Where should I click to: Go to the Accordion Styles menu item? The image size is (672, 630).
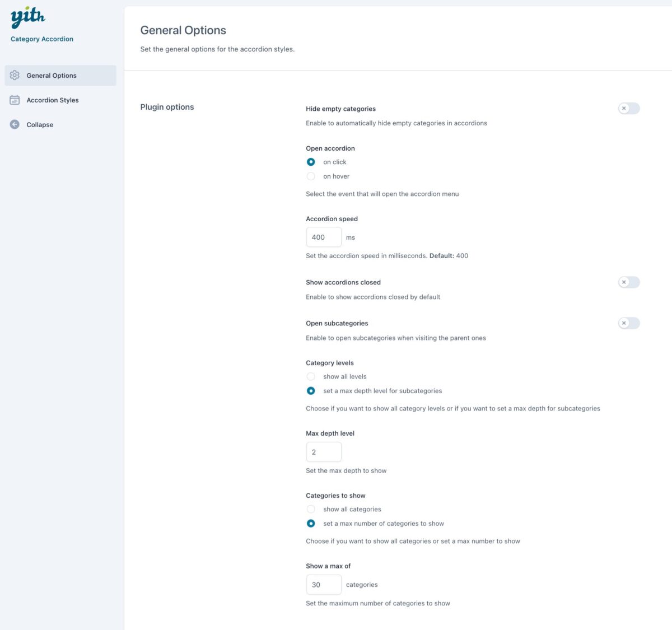pos(53,100)
